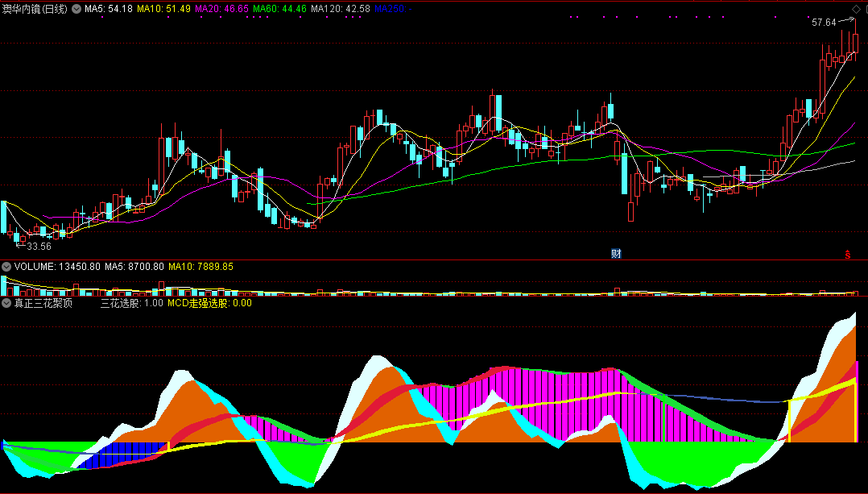The height and width of the screenshot is (494, 868).
Task: Click volume panel MA10: 7889.85 value
Action: coord(201,267)
